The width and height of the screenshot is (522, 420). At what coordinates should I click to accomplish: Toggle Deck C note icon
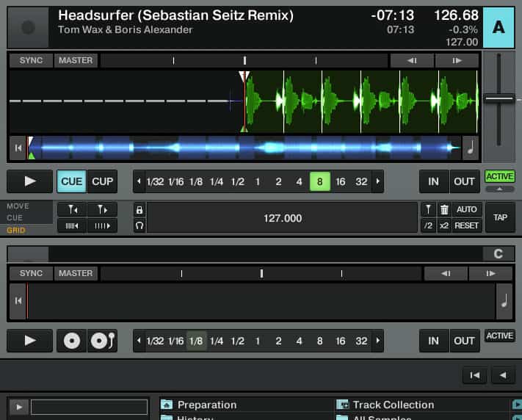coord(504,301)
